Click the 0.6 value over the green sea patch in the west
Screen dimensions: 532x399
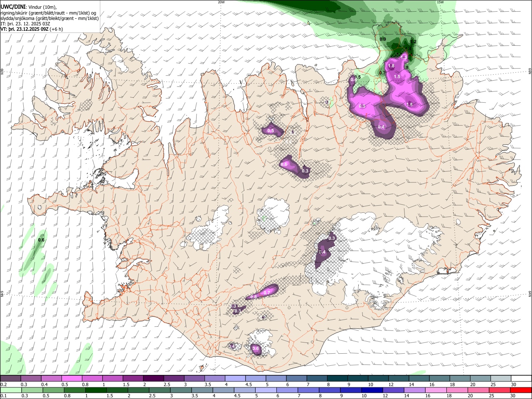click(x=41, y=240)
